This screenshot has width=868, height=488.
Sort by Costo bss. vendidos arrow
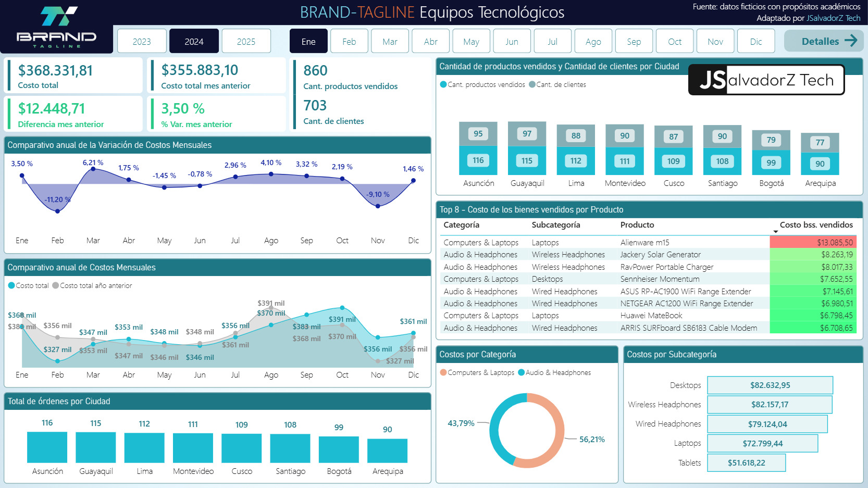[x=775, y=232]
